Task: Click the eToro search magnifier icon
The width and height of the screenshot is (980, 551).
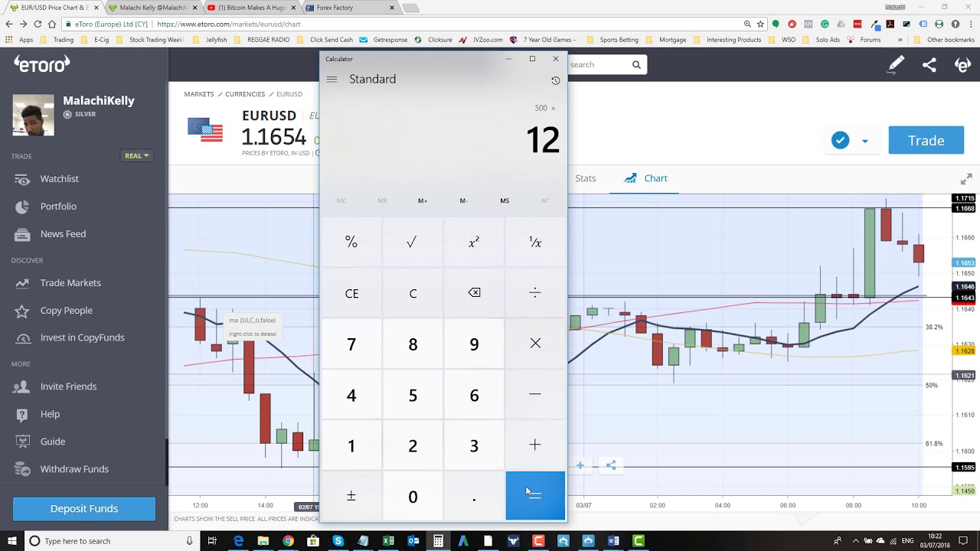Action: click(x=636, y=65)
